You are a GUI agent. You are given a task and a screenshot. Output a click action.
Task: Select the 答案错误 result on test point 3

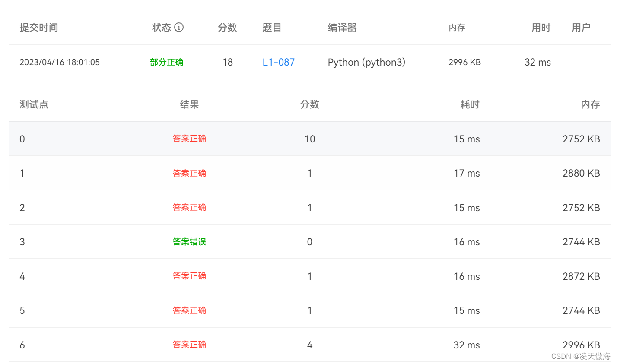189,242
